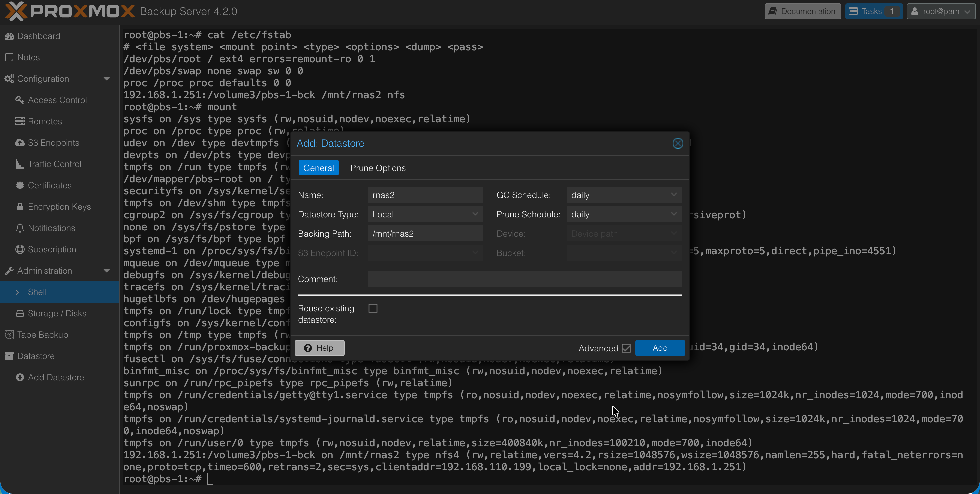The image size is (980, 494).
Task: Open Storage / Disks
Action: coord(60,313)
